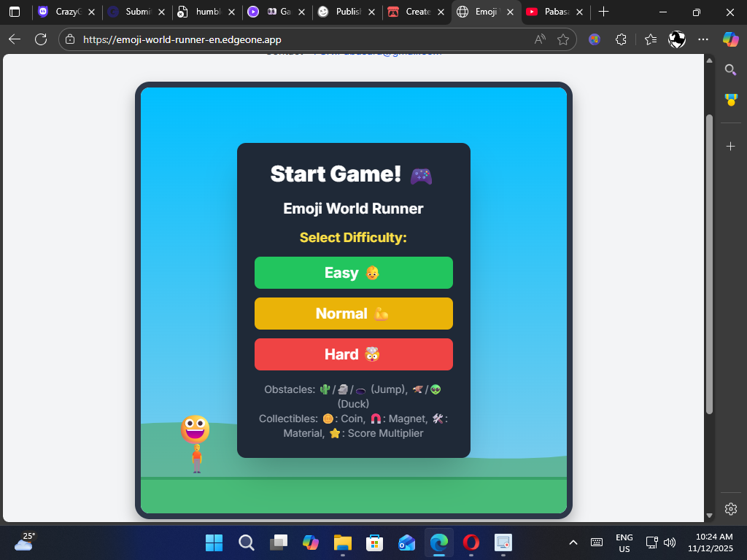Viewport: 747px width, 560px height.
Task: Open the volume control in tray
Action: click(670, 542)
